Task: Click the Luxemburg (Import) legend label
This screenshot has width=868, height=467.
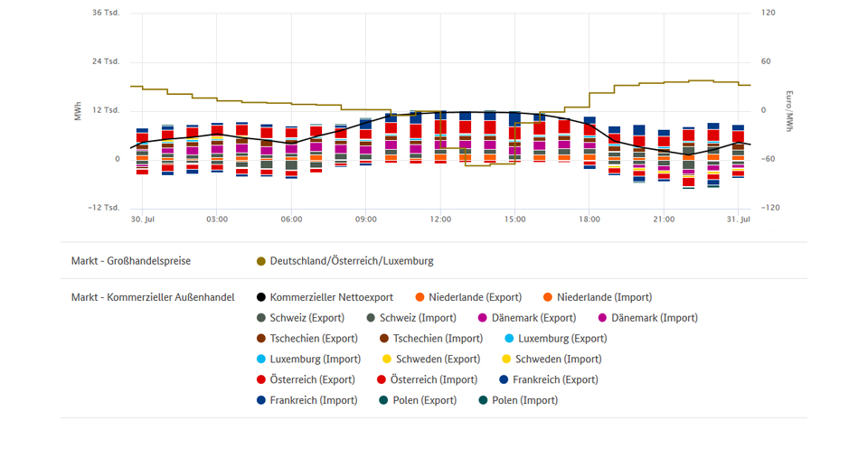Action: (315, 360)
